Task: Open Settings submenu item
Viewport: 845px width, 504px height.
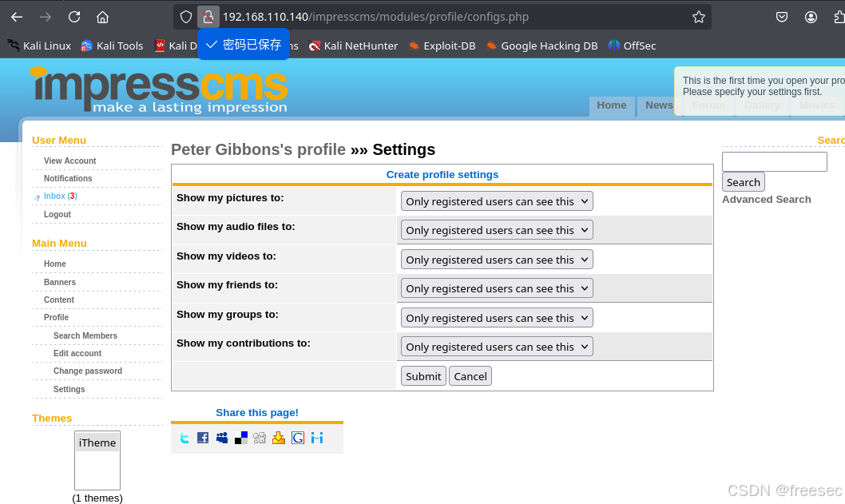Action: (x=69, y=389)
